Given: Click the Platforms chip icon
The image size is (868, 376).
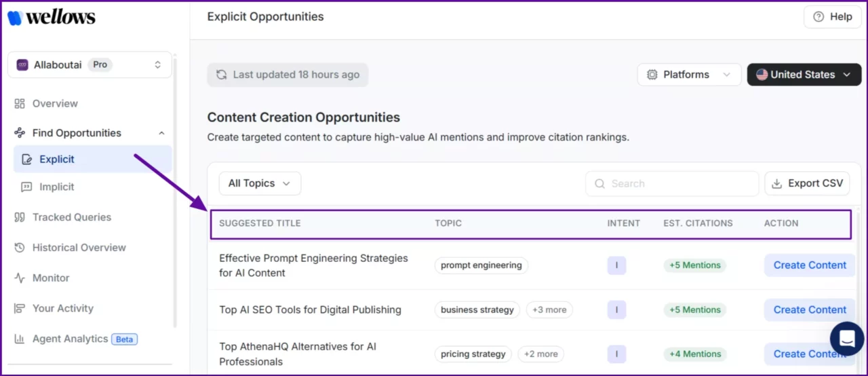Looking at the screenshot, I should click(x=652, y=75).
